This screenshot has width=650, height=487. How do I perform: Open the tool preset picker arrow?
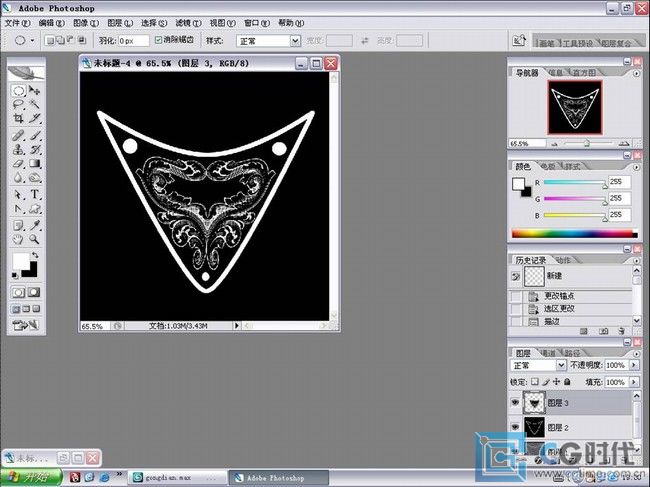click(x=32, y=41)
